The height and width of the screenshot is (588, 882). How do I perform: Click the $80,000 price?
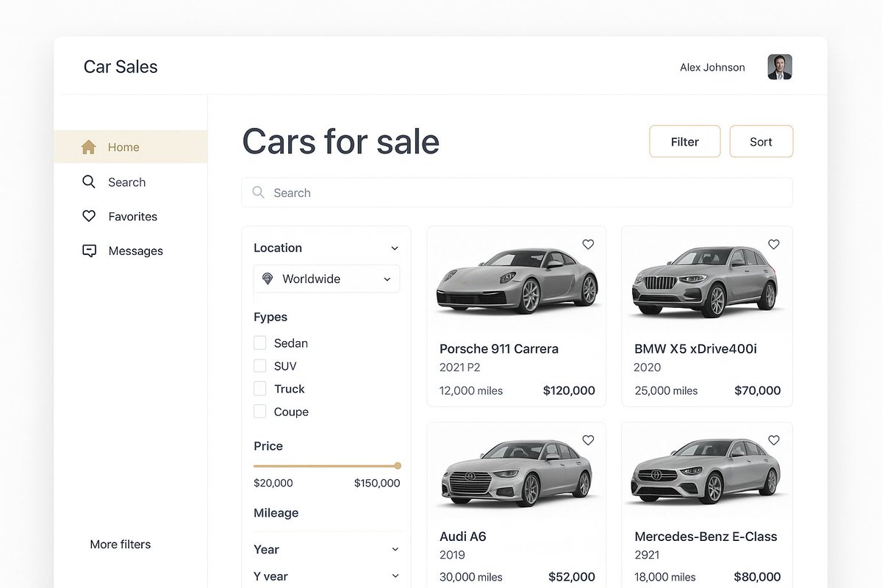pos(758,577)
